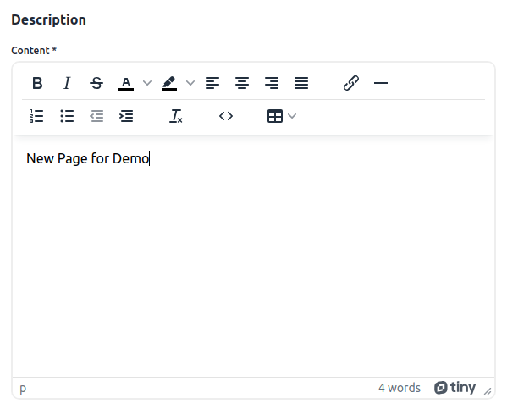Click the tiny logo link

point(455,387)
